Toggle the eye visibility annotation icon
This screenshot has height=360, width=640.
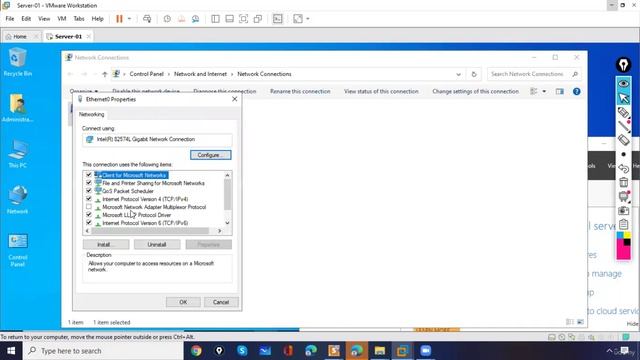tap(623, 83)
